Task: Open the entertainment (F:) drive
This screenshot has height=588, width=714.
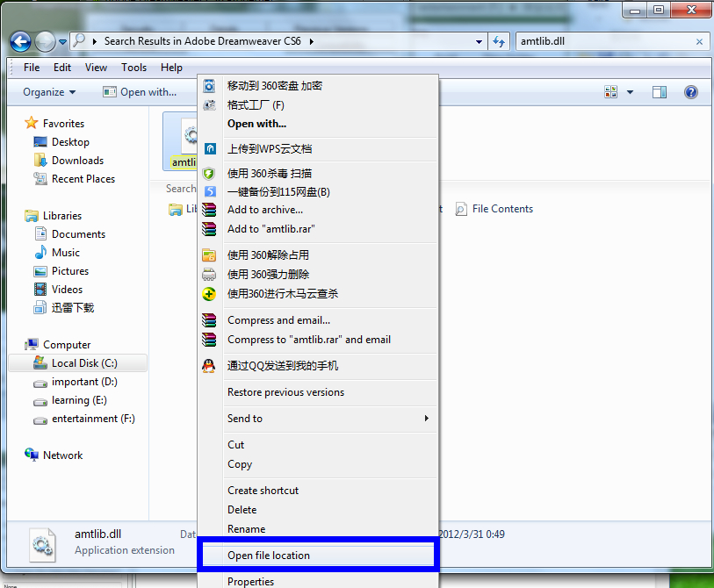Action: 84,419
